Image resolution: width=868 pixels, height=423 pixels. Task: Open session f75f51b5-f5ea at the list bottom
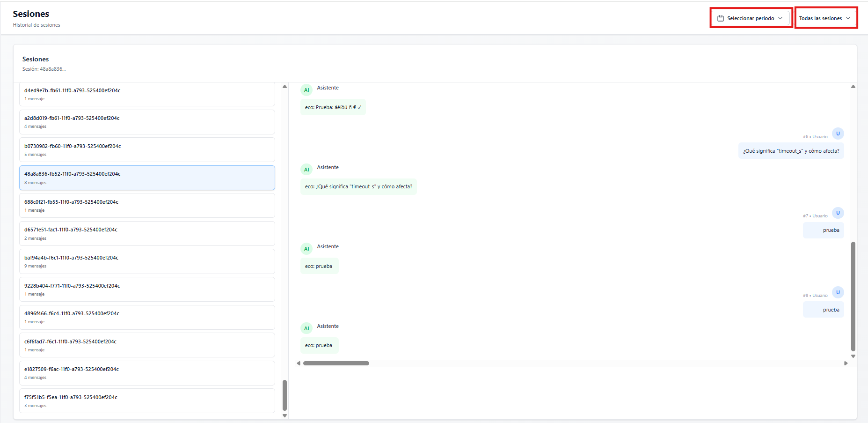147,401
